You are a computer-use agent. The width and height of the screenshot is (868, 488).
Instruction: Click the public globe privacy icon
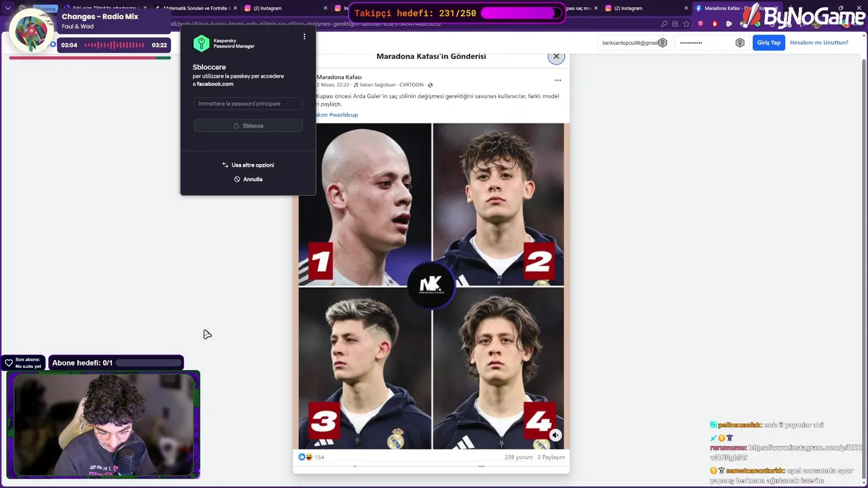[x=430, y=85]
